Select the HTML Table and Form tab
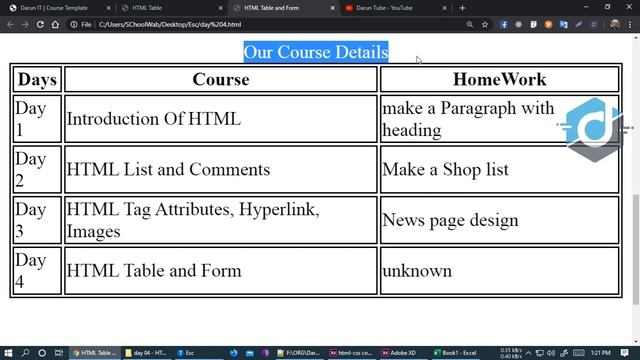This screenshot has height=360, width=640. pos(284,8)
